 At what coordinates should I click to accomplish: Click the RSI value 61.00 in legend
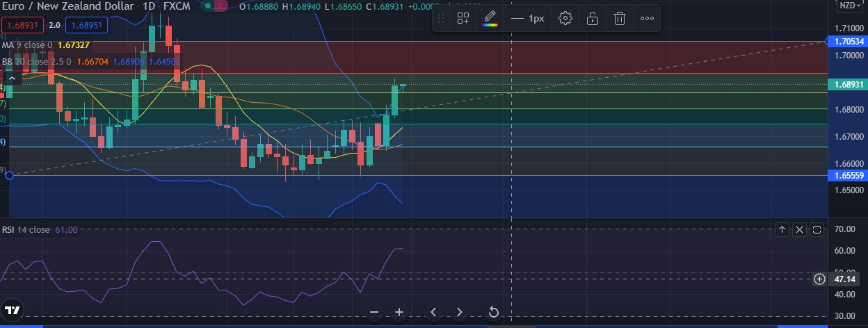point(66,229)
